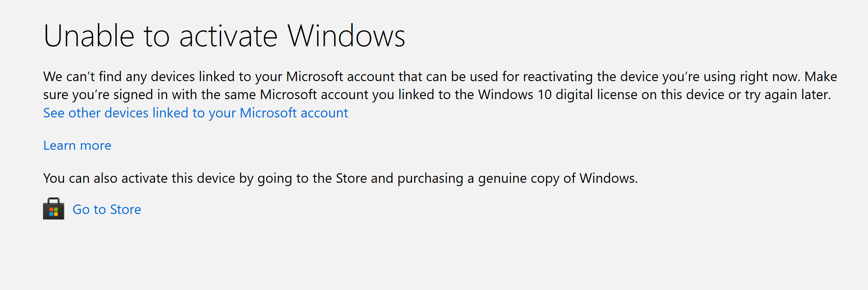Click the We can't find any devices sentence
Screen dimensions: 868x290
[x=422, y=77]
